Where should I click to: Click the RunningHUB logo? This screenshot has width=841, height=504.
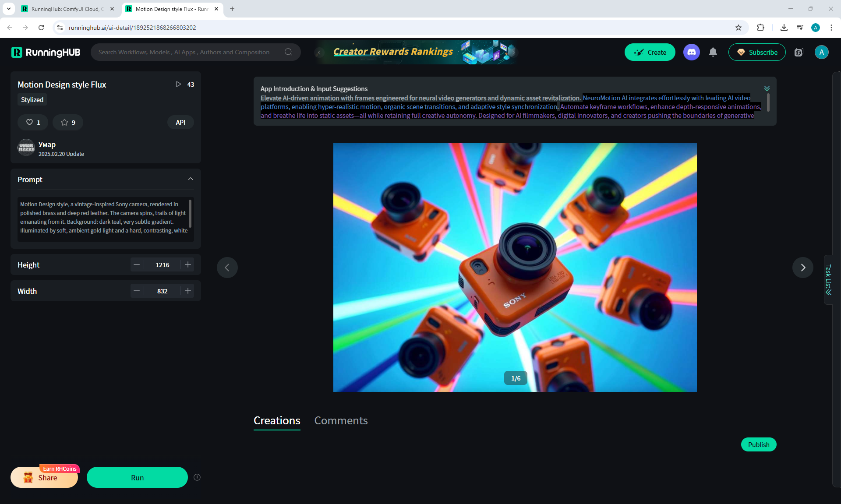click(46, 53)
